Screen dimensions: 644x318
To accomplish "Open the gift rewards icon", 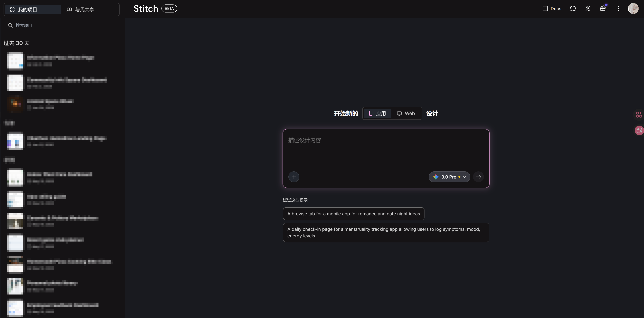I will click(603, 9).
